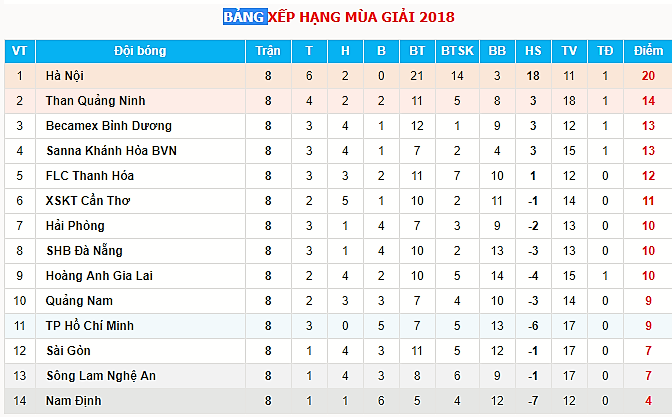
Task: Click the HS column header
Action: tap(533, 51)
